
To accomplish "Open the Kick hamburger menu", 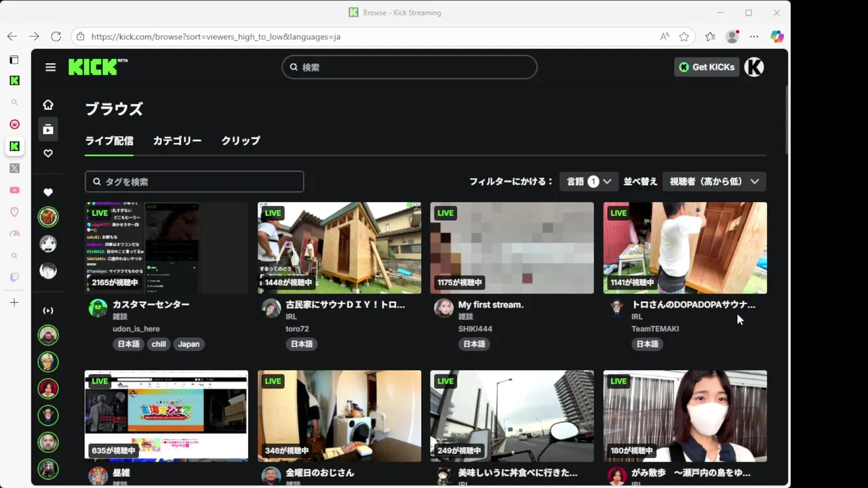I will 50,67.
